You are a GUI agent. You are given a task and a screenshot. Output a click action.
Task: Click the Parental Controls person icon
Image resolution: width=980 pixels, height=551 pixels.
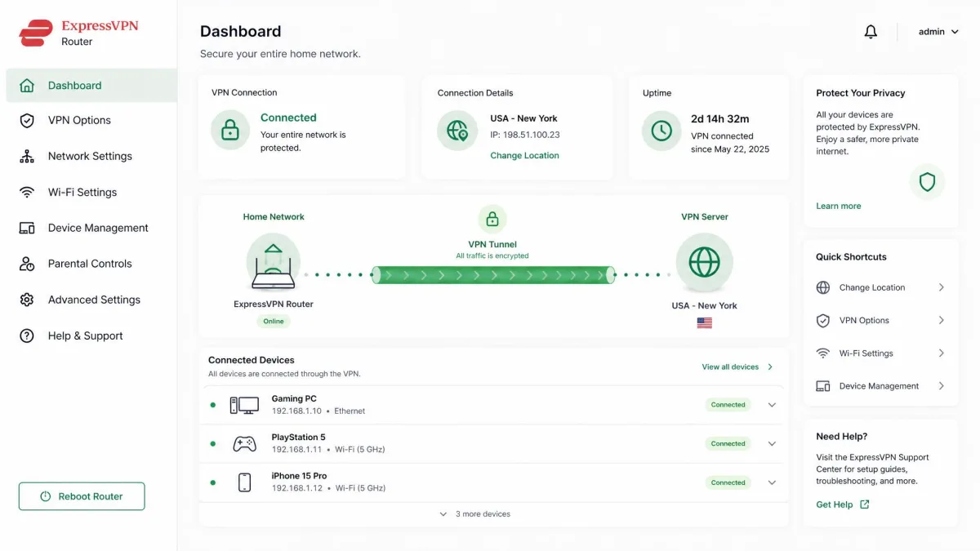pyautogui.click(x=27, y=264)
